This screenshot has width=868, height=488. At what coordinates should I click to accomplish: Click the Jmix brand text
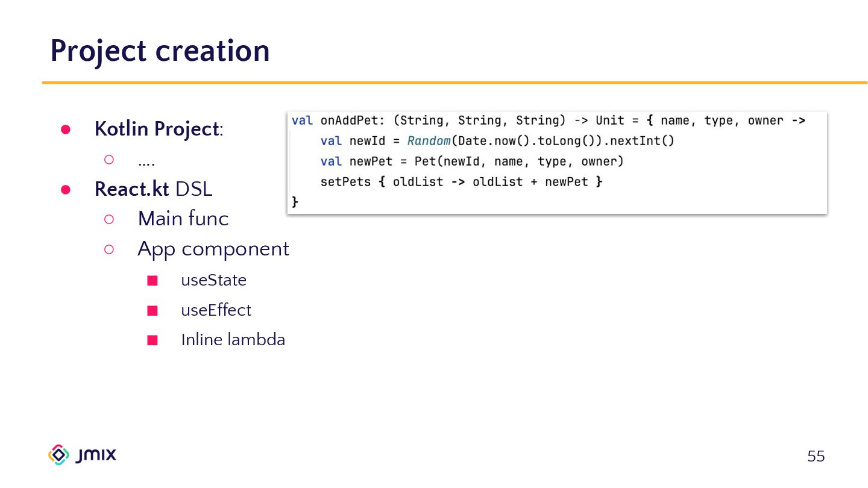(x=96, y=455)
